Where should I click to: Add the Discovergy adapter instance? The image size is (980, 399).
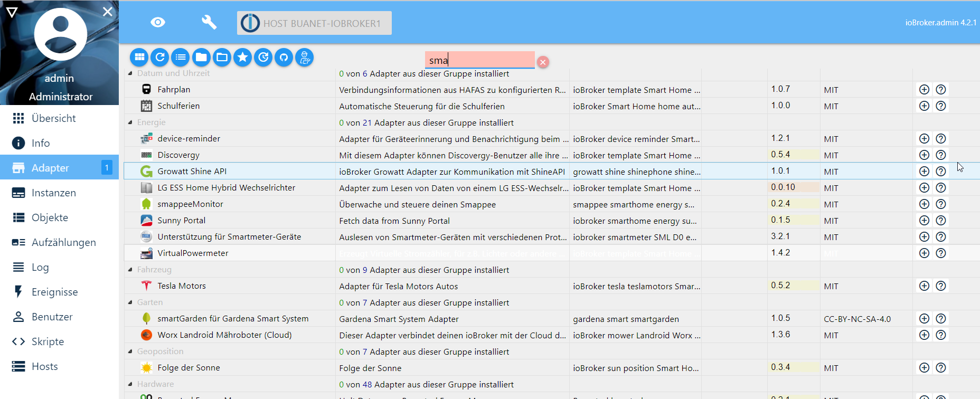click(x=924, y=155)
